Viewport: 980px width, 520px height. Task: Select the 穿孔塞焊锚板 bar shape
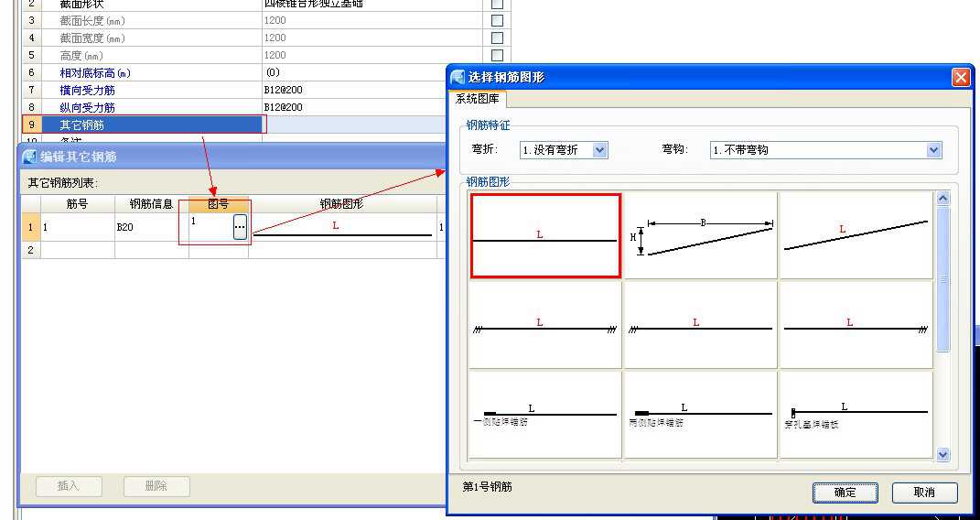pyautogui.click(x=856, y=415)
